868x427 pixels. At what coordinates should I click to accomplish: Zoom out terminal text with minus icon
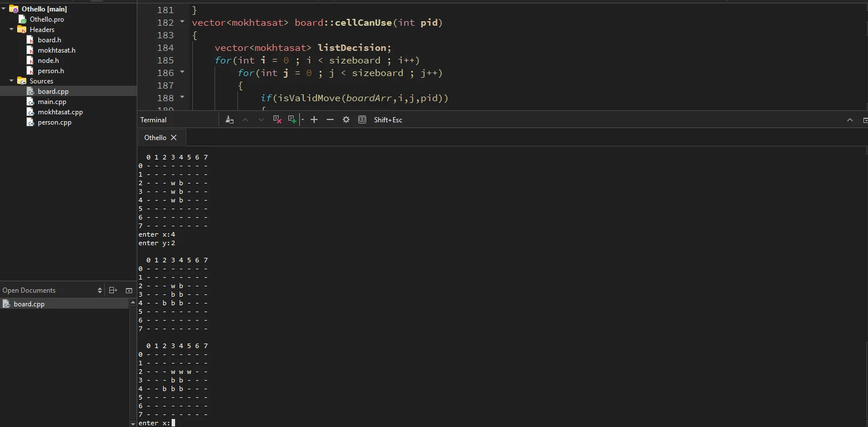click(x=330, y=119)
